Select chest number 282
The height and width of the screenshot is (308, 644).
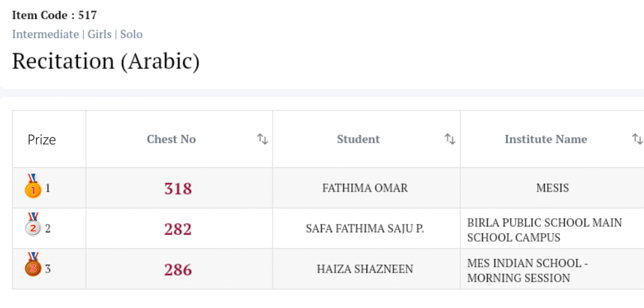pyautogui.click(x=178, y=229)
